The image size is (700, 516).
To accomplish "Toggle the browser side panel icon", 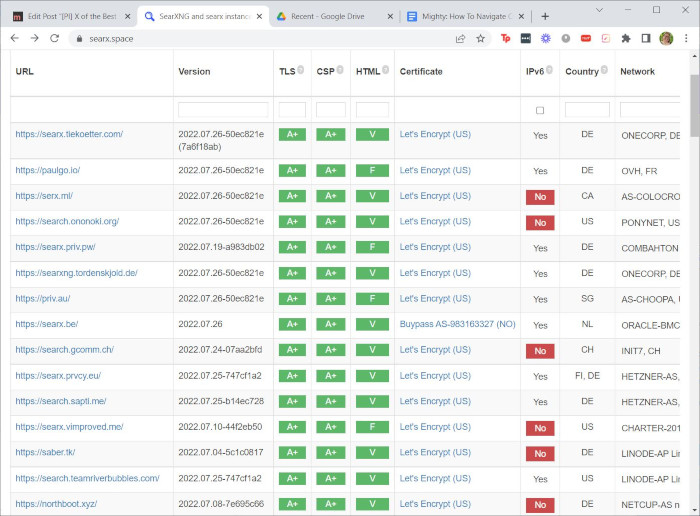I will point(646,39).
